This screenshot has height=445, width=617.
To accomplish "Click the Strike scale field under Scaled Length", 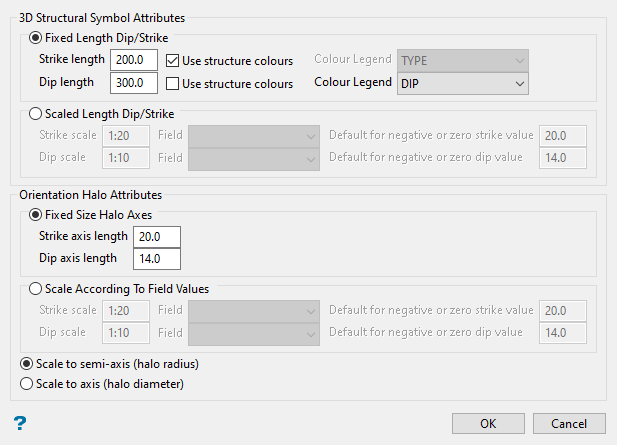I will point(125,135).
